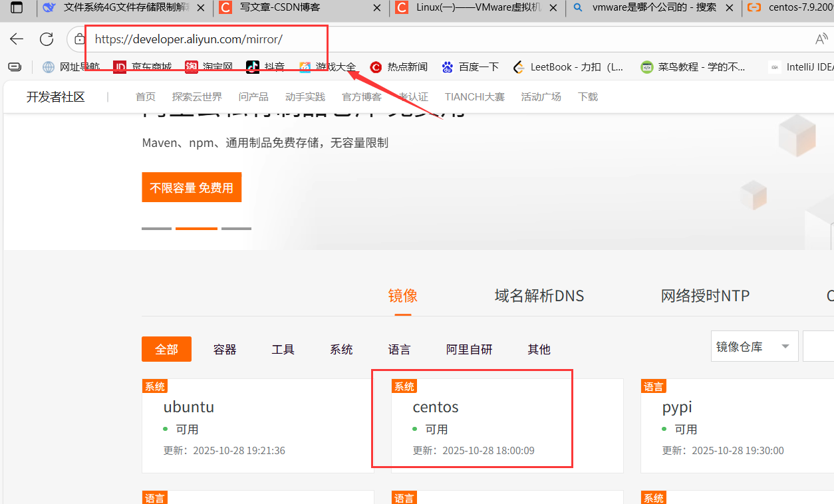Open the IntelliJ IDEA bookmark

(x=801, y=66)
